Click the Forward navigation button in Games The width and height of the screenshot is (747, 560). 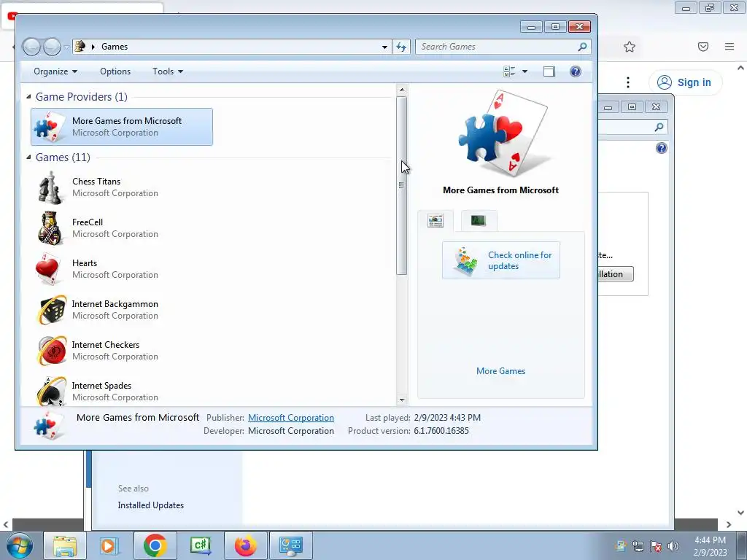(x=53, y=47)
